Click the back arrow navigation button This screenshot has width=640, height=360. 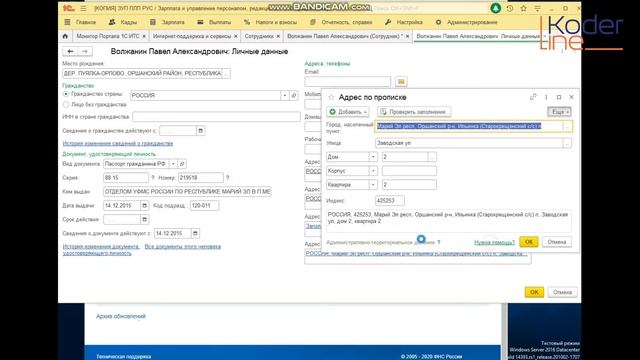pos(70,51)
